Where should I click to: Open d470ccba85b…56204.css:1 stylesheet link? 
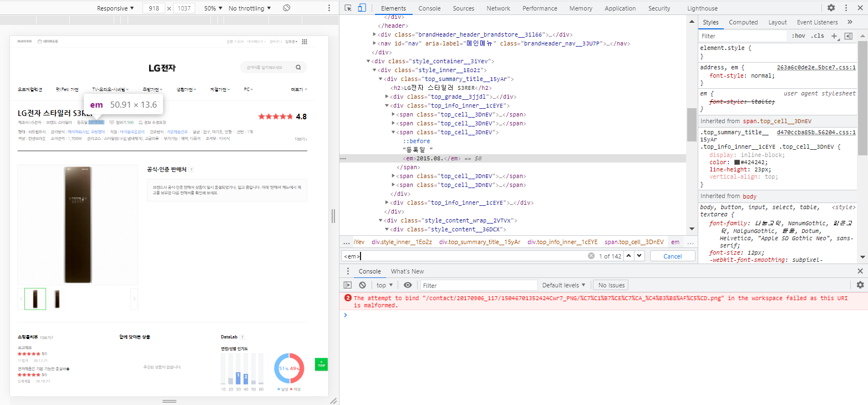(816, 133)
